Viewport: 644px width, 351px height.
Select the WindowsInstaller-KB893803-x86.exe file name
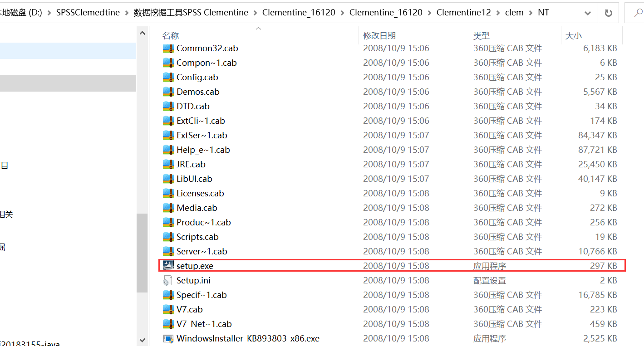(248, 338)
